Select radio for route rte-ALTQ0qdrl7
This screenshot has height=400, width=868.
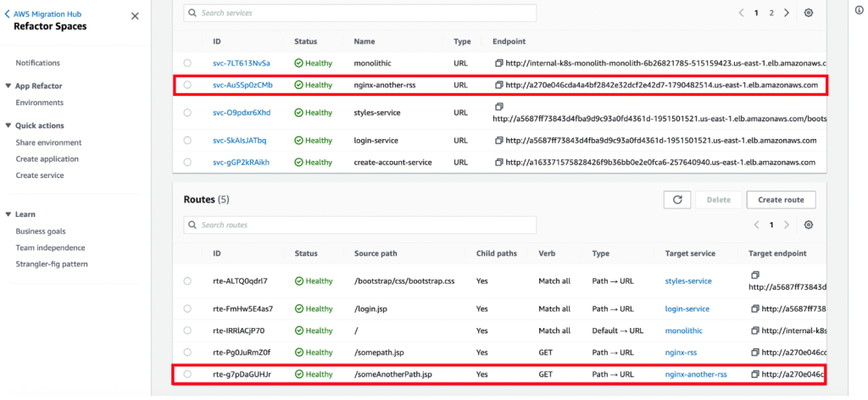point(187,281)
